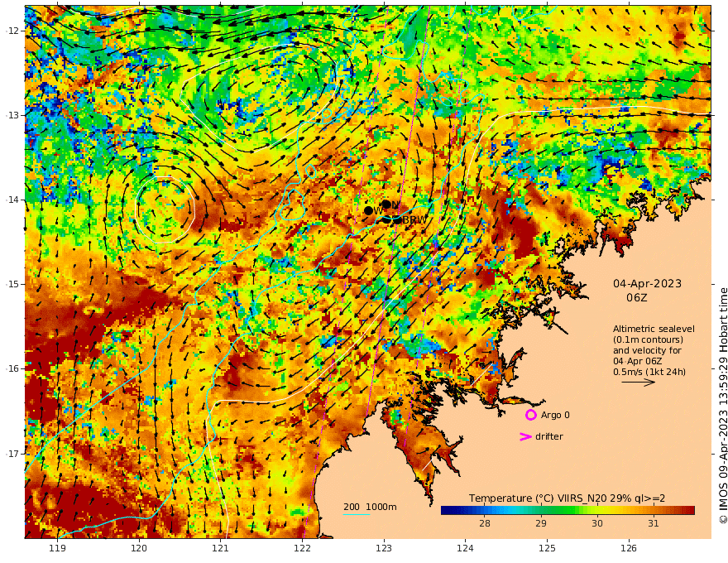This screenshot has height=563, width=728.
Task: Click the 06Z time label
Action: tap(636, 298)
